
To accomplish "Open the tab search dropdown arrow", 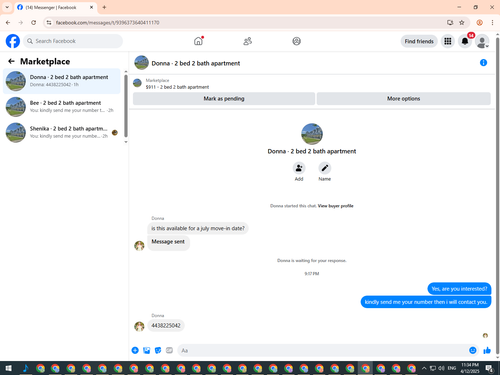I will coord(7,7).
